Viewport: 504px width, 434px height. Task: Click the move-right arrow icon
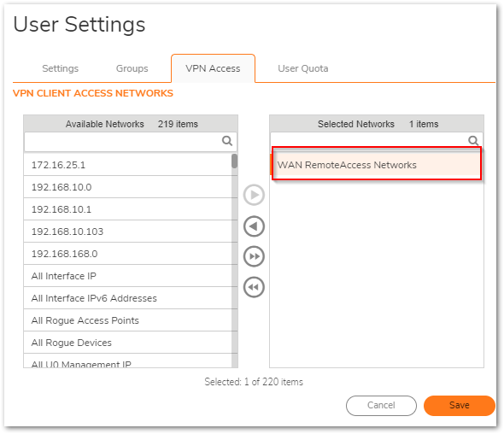click(254, 195)
